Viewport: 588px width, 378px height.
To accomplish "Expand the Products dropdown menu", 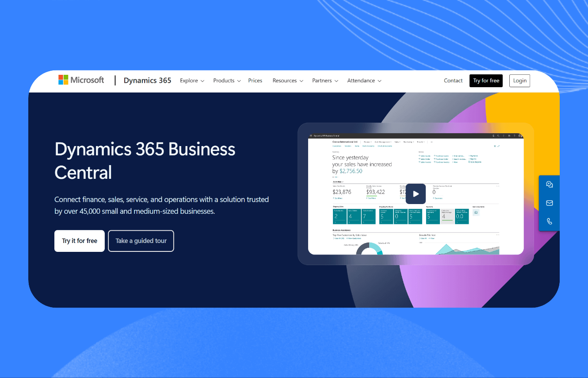I will click(227, 81).
